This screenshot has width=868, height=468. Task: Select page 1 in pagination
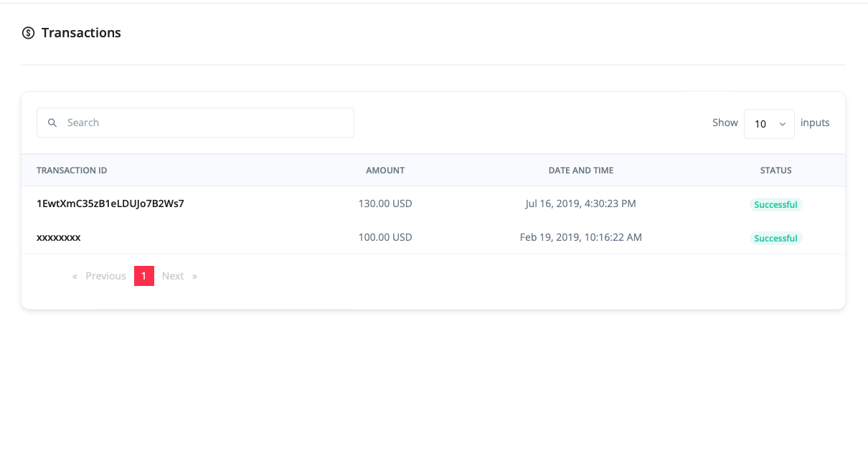pyautogui.click(x=143, y=276)
